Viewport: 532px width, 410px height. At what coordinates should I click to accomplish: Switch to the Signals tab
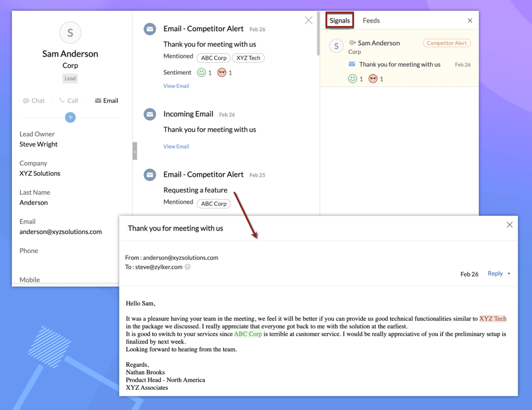(340, 20)
